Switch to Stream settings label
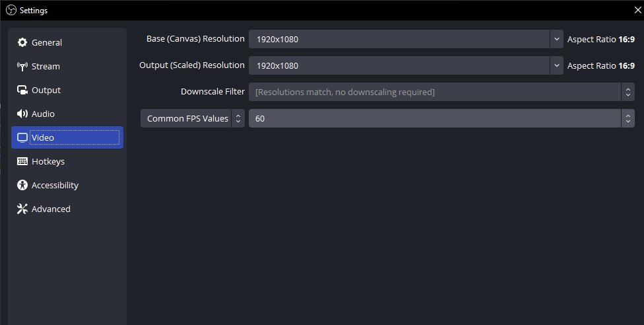Viewport: 644px width, 325px height. [x=46, y=66]
